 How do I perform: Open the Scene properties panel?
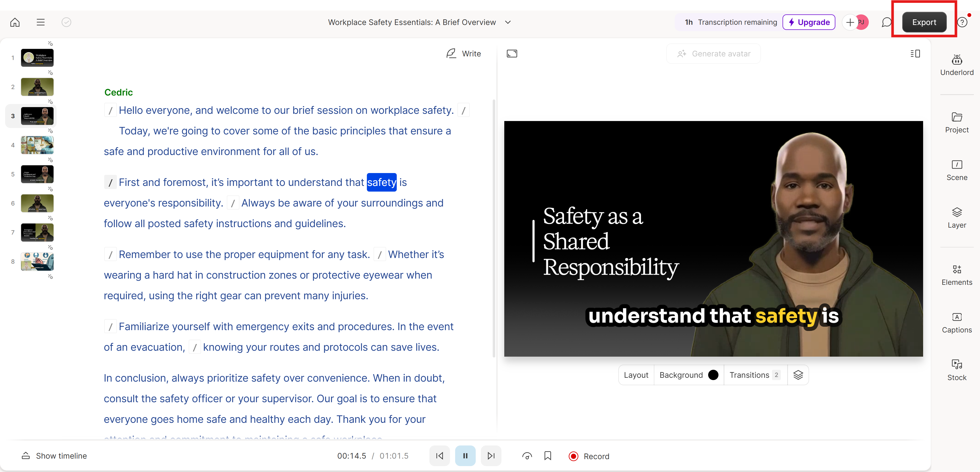click(956, 170)
